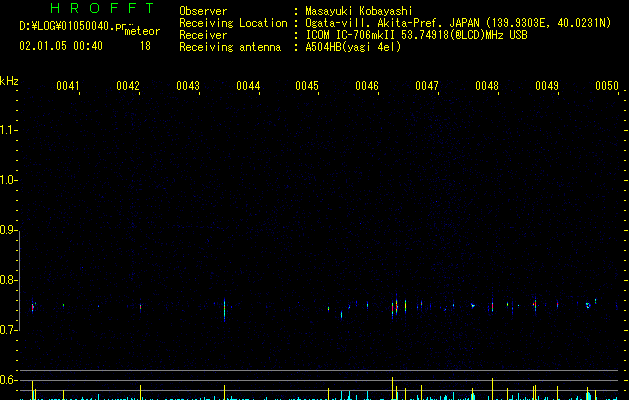Click the kHz axis unit label
Viewport: 629px width, 400px height.
9,81
